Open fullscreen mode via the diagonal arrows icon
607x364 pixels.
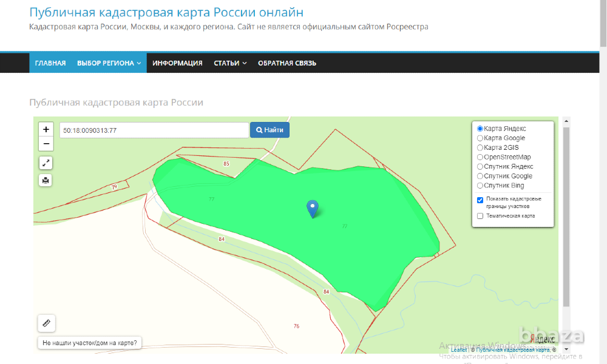(46, 163)
